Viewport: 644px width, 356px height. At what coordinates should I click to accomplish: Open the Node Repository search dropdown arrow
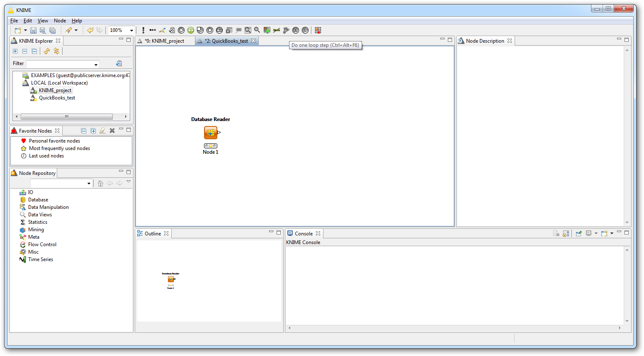[89, 184]
